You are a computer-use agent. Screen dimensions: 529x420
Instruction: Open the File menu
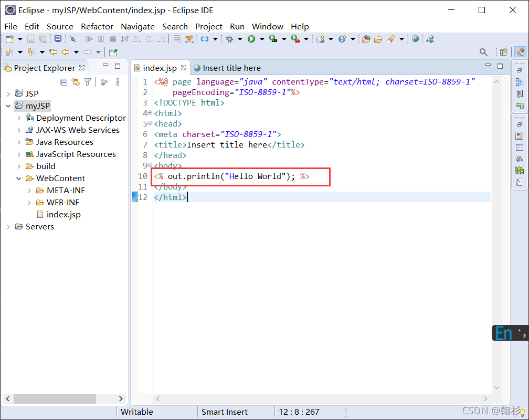pos(10,26)
